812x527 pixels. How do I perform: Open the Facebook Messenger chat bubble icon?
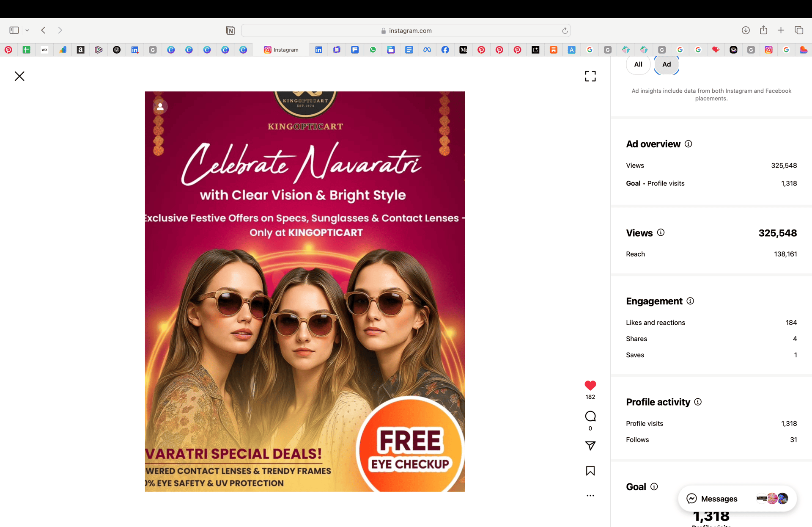tap(691, 499)
